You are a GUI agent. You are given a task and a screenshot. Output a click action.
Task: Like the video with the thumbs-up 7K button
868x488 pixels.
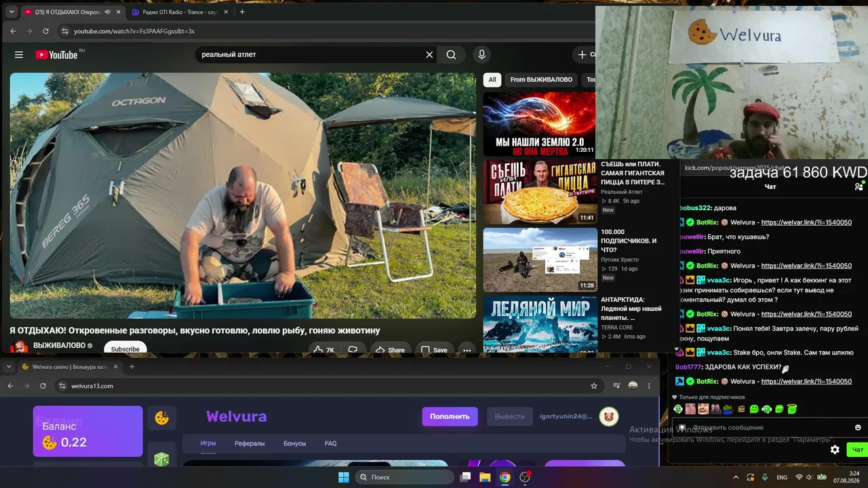323,350
